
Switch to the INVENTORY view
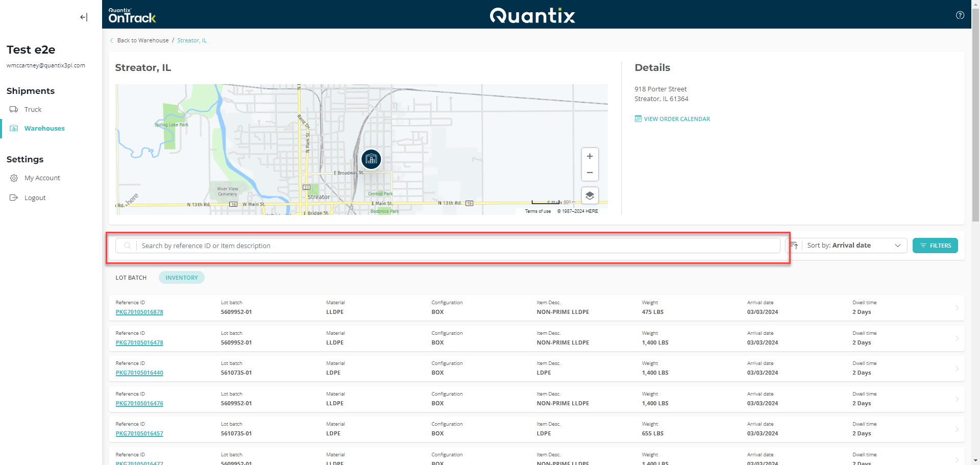181,277
